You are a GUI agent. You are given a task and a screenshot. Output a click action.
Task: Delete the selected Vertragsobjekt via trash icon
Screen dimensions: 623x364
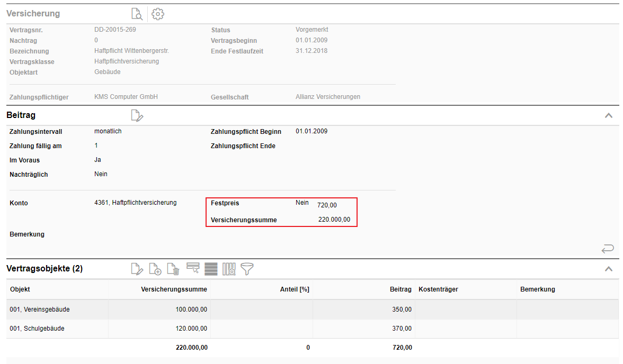pyautogui.click(x=173, y=269)
